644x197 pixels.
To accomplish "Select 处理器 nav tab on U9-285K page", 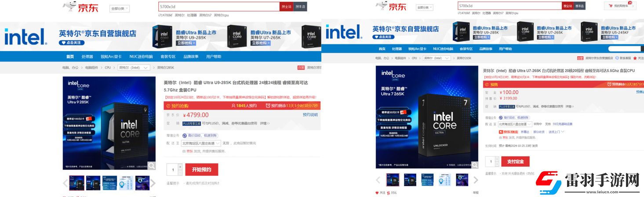I will [x=87, y=57].
